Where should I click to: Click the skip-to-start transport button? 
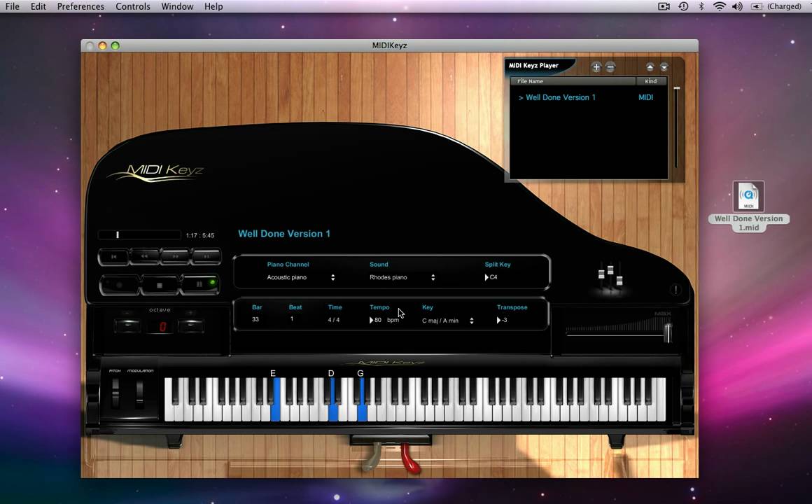[113, 256]
